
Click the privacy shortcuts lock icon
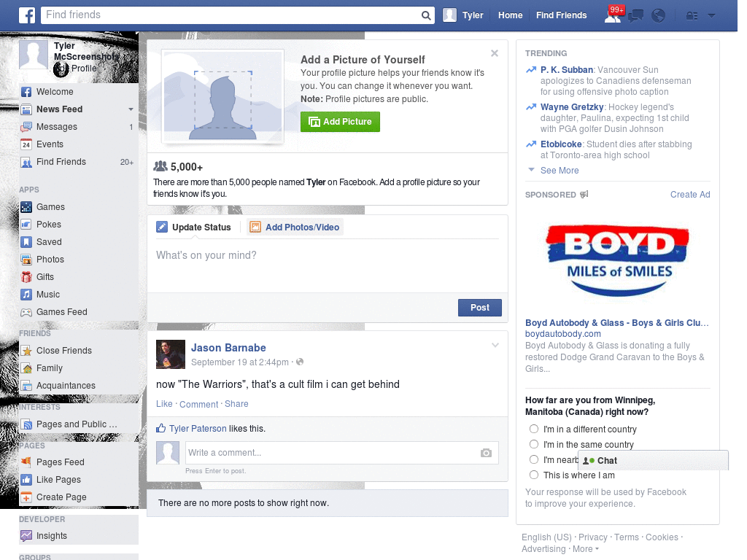point(692,16)
